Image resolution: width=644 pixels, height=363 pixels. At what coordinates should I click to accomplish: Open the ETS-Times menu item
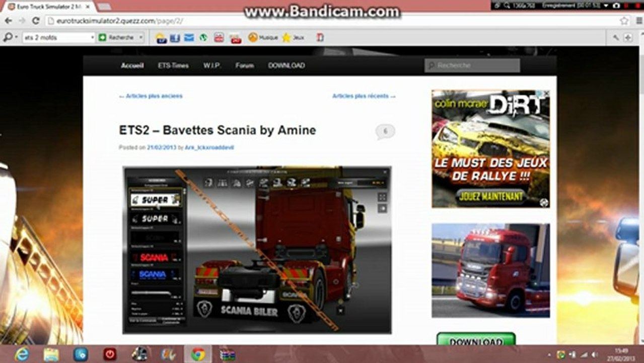click(x=173, y=66)
